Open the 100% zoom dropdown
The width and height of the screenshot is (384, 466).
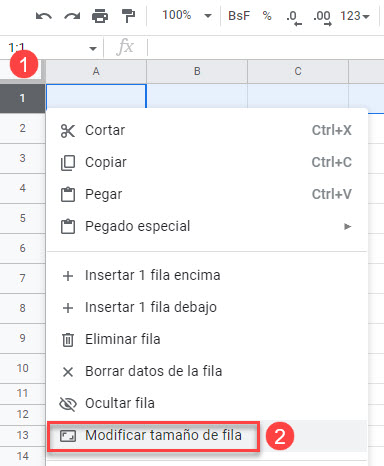point(186,15)
